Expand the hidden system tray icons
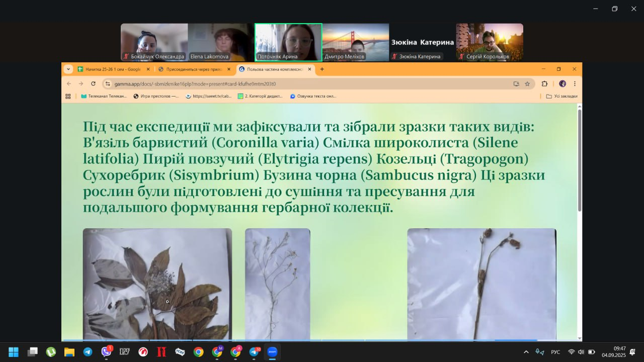 pos(526,352)
